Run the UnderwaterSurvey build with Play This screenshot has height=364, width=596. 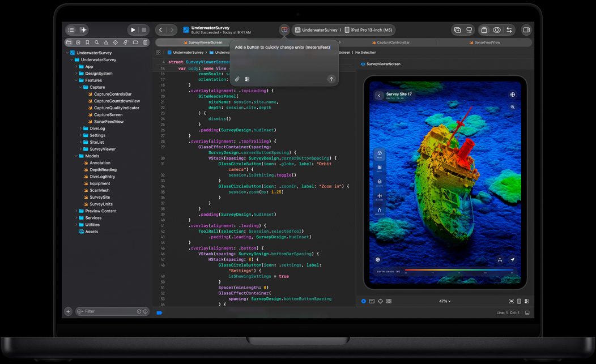pos(133,30)
